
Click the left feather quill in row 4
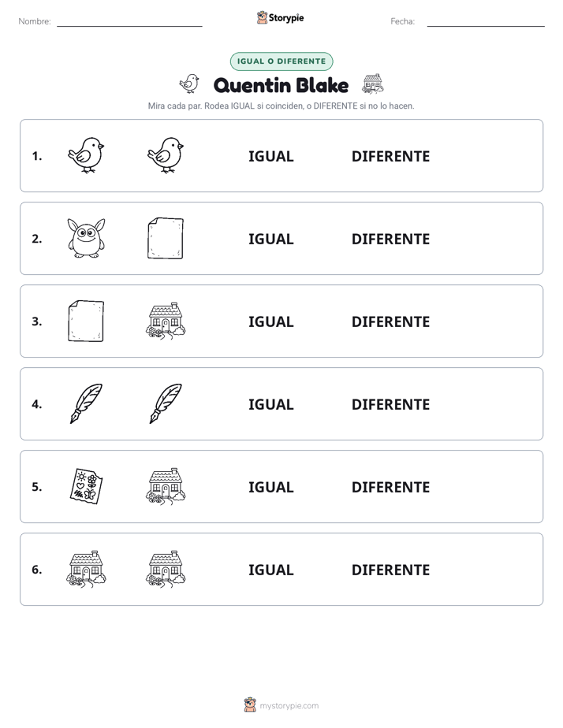click(86, 403)
